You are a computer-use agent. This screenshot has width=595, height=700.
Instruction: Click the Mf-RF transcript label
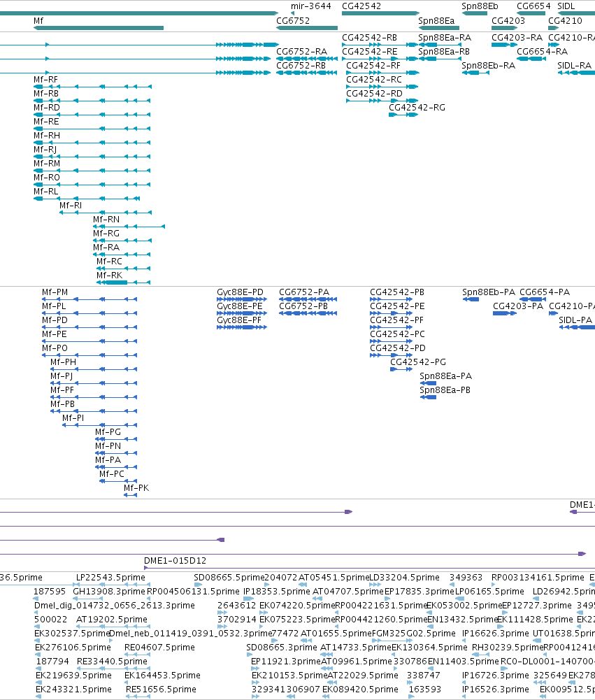point(45,80)
